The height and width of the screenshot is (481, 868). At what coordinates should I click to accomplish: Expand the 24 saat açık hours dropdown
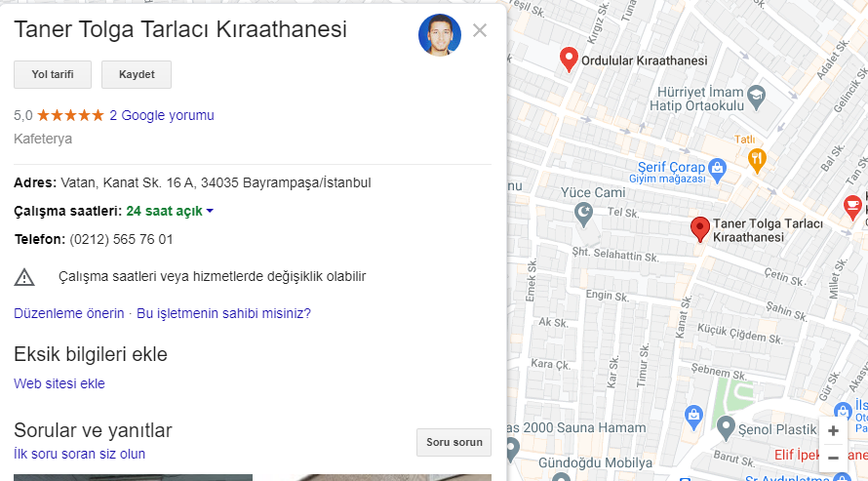tap(210, 211)
